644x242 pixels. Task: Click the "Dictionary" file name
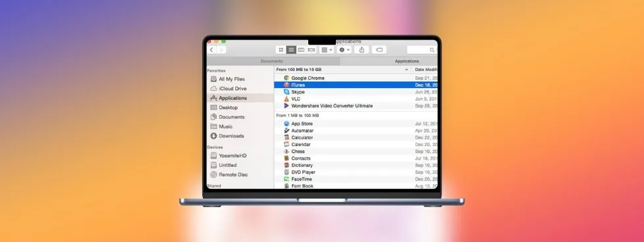pyautogui.click(x=302, y=165)
